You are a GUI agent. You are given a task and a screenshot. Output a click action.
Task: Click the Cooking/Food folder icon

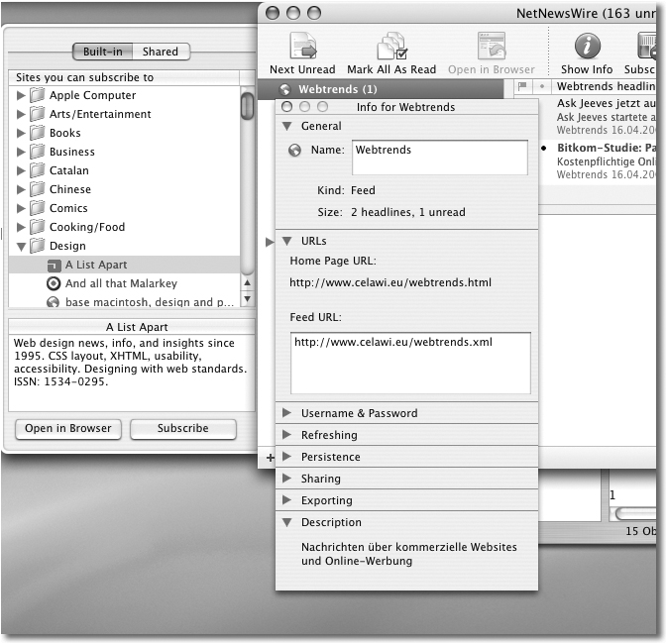[38, 226]
